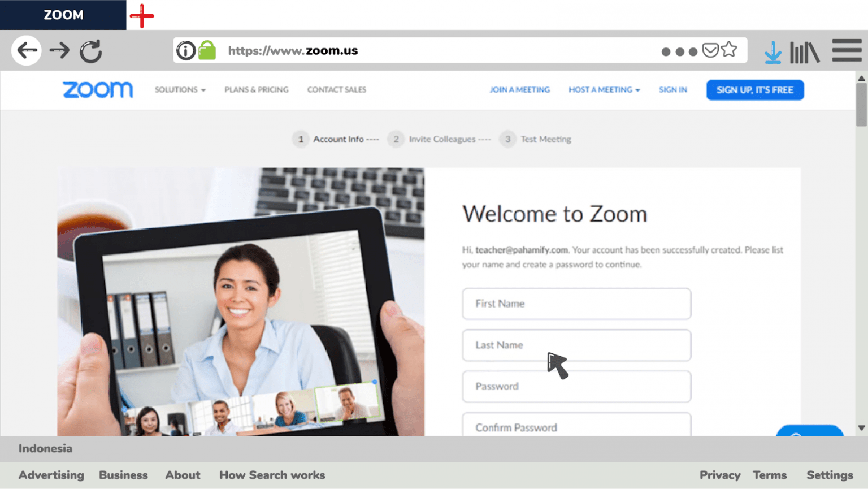
Task: Click Sign Up, It's Free button
Action: (755, 90)
